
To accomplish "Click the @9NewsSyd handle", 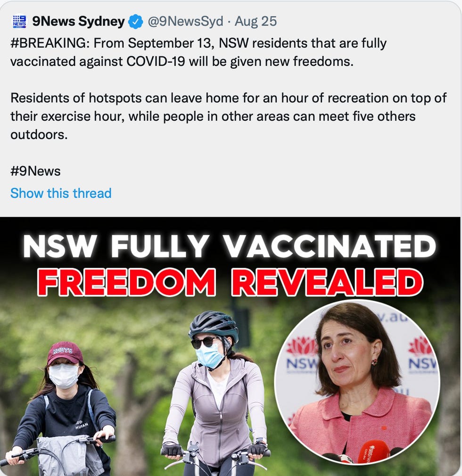I will 185,21.
